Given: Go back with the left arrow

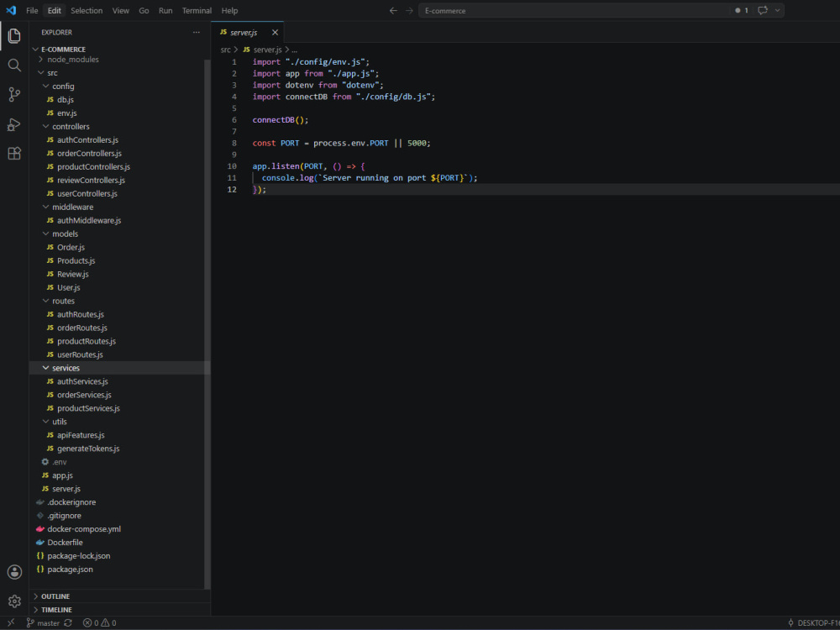Looking at the screenshot, I should (x=393, y=10).
